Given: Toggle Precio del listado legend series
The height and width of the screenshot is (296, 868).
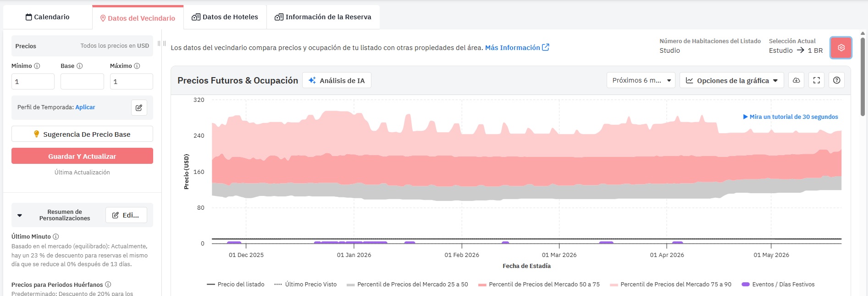Looking at the screenshot, I should (x=236, y=285).
